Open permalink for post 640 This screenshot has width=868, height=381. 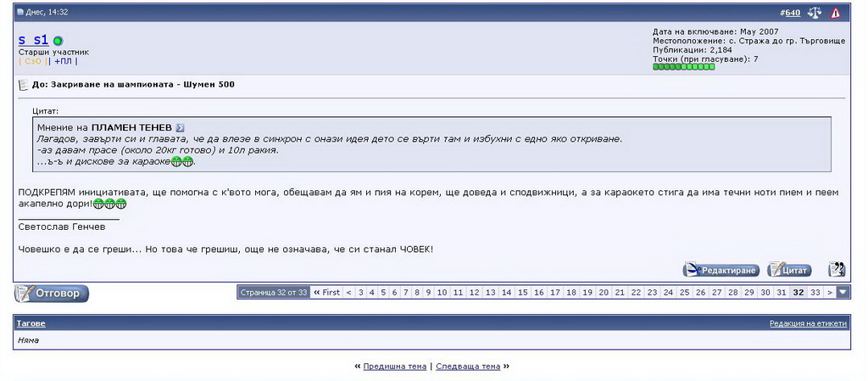point(793,13)
